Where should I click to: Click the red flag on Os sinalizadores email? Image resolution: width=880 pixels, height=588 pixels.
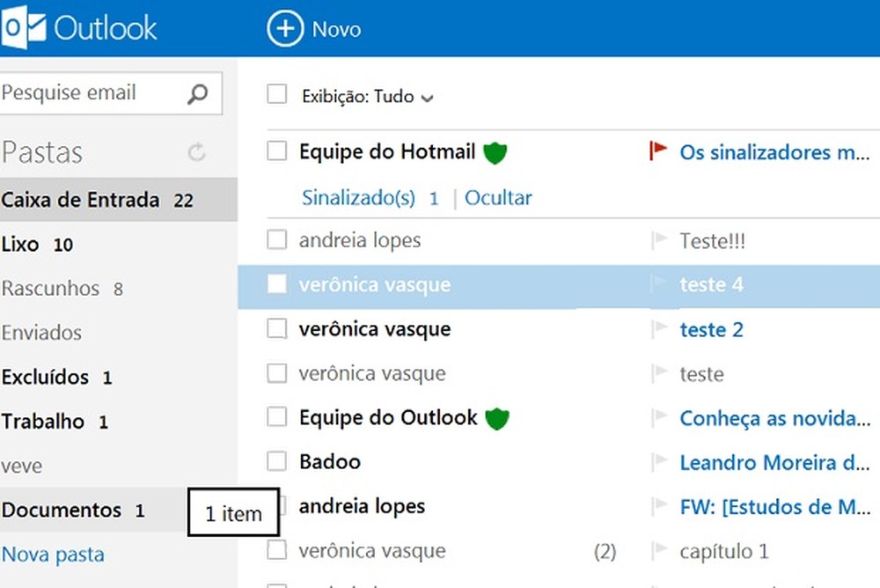656,151
